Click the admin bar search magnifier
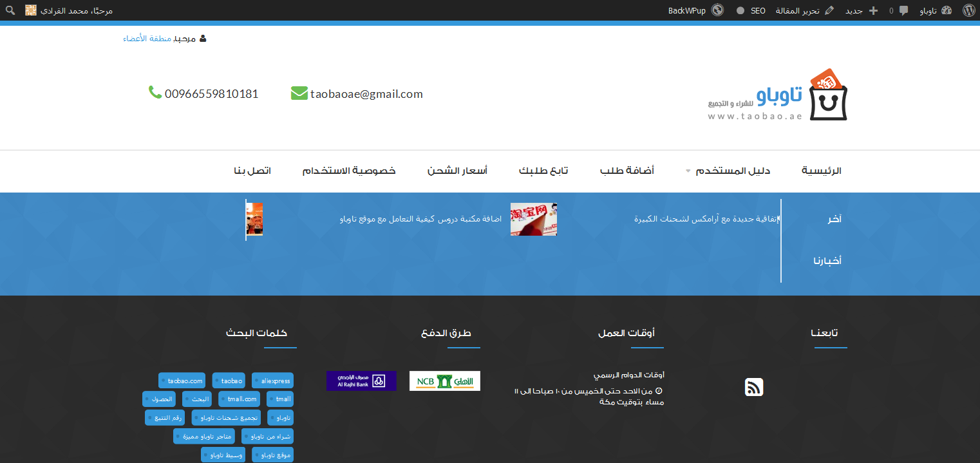The height and width of the screenshot is (463, 980). pos(10,10)
